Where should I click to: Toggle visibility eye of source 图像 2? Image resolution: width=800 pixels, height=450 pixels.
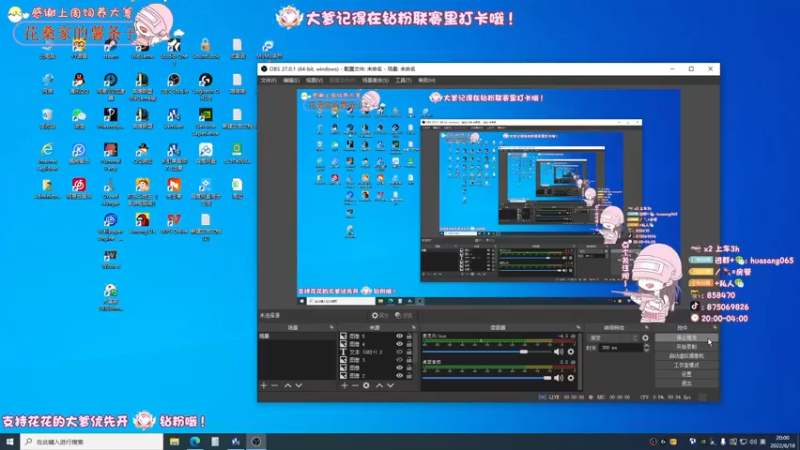[399, 376]
